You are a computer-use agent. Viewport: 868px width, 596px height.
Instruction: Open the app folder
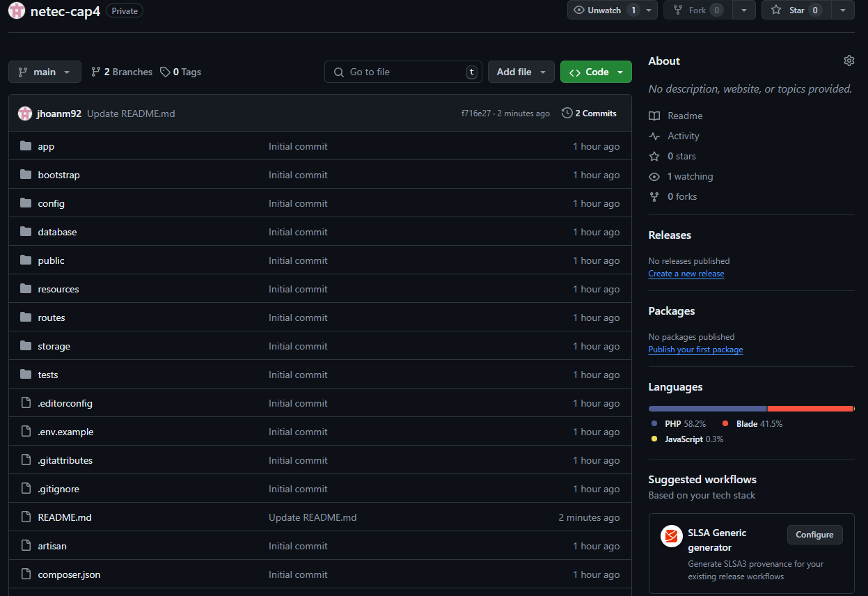(46, 146)
